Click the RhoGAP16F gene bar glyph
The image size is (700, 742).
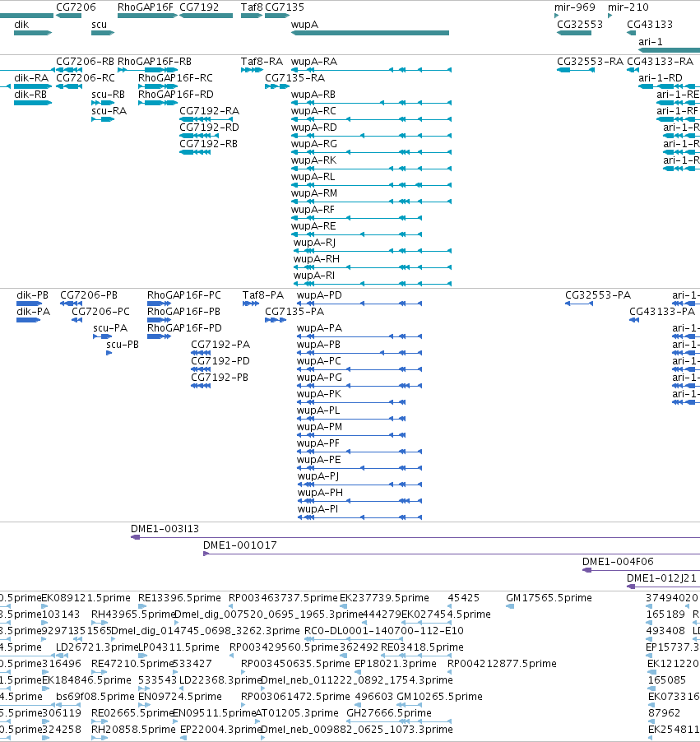tap(148, 16)
